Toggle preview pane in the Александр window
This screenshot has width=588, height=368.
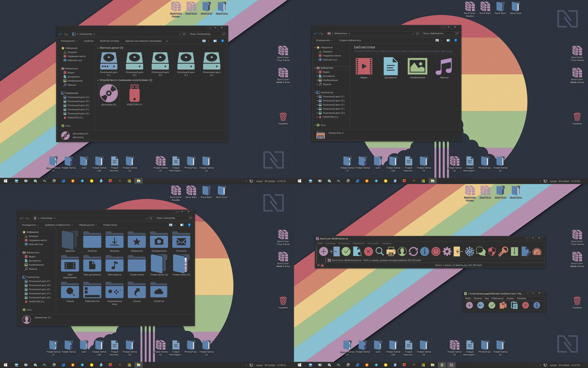coord(182,225)
